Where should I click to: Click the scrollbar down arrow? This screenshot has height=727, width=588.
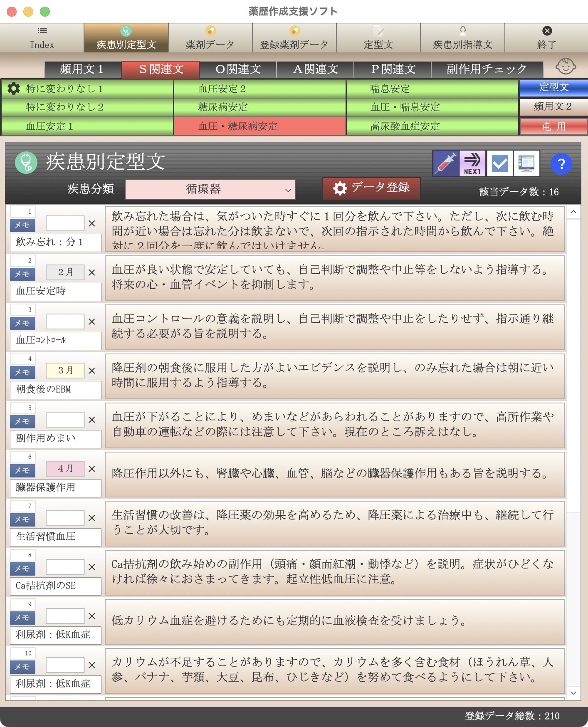[573, 693]
